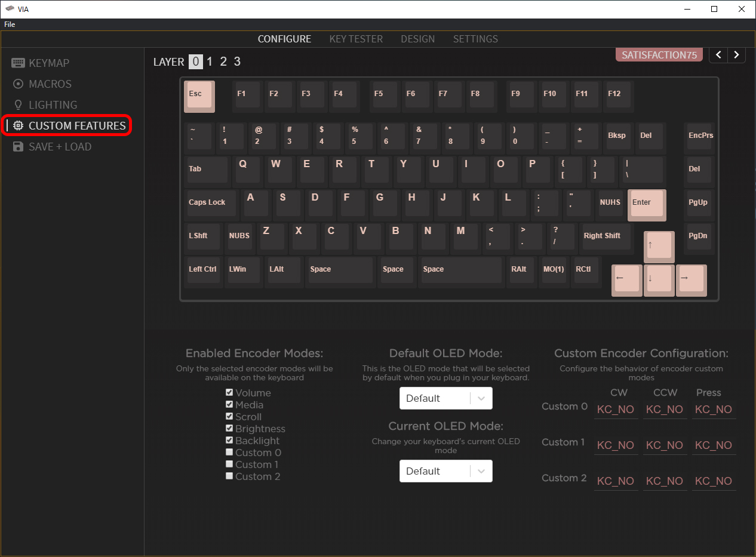
Task: Click the Custom Features chip icon
Action: click(18, 126)
